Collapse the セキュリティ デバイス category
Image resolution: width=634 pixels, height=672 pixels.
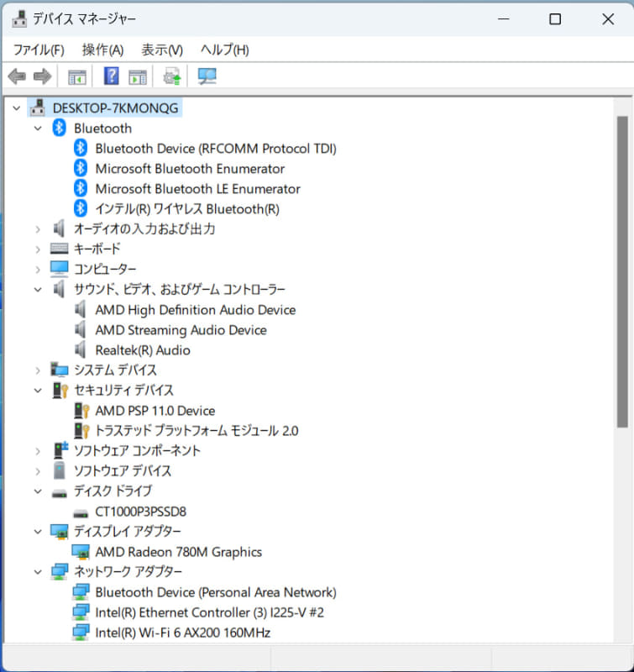click(38, 391)
